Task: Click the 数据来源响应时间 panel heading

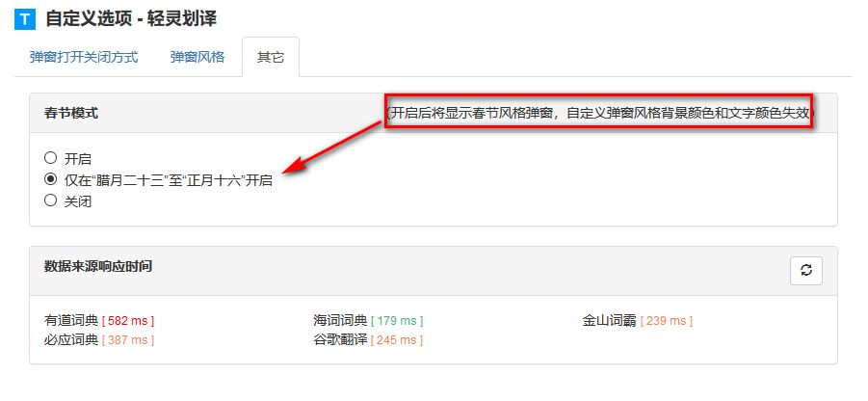Action: [98, 266]
